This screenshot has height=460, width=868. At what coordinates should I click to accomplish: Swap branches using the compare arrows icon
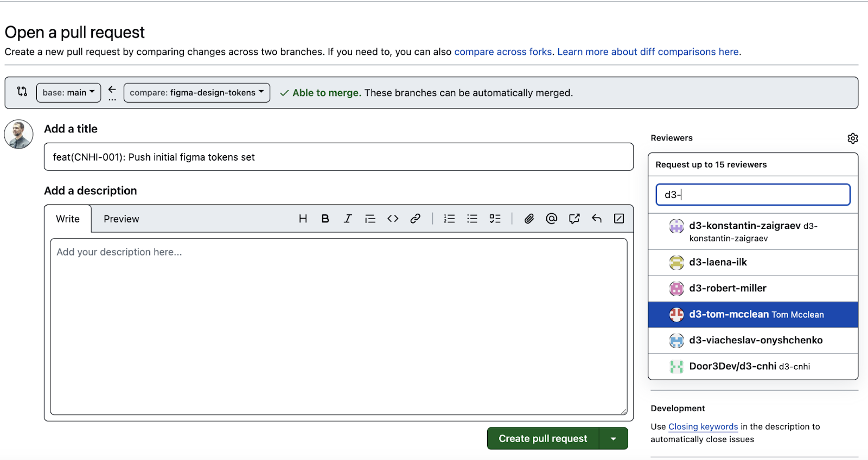coord(22,92)
